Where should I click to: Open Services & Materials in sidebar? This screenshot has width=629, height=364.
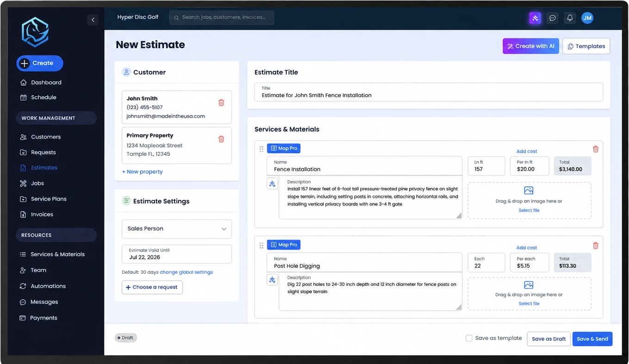pyautogui.click(x=57, y=254)
